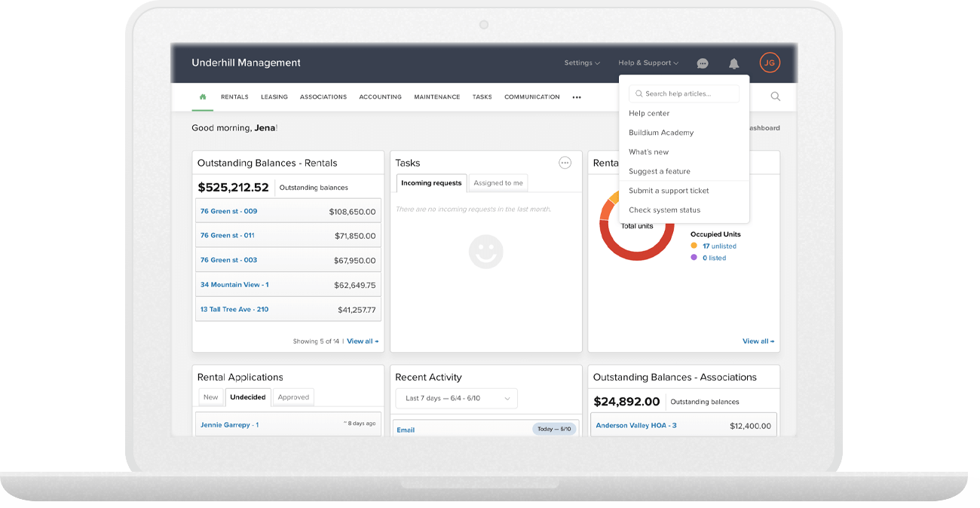Click View all in Outstanding Balances Rentals
Screen dimensions: 980x508
(363, 341)
